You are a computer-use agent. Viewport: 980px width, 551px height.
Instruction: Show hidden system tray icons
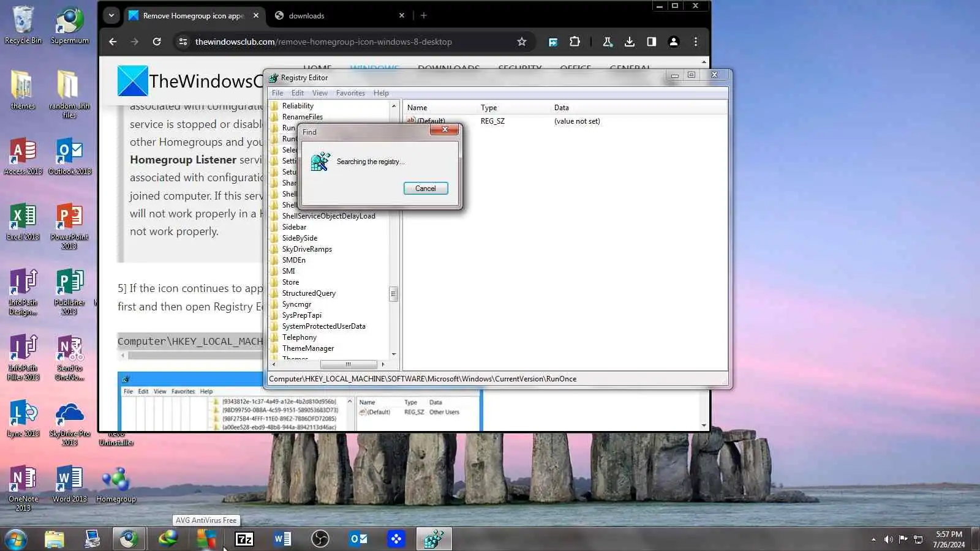pos(873,539)
